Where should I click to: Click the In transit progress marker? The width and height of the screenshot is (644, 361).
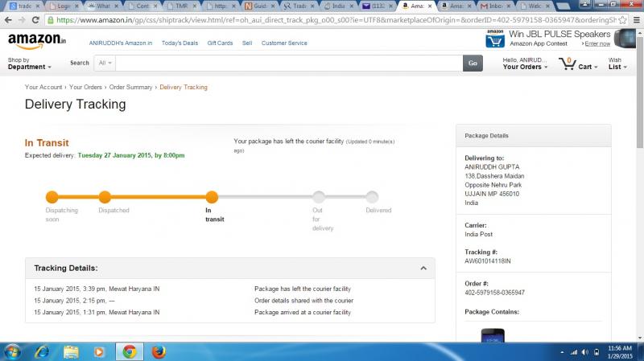212,197
